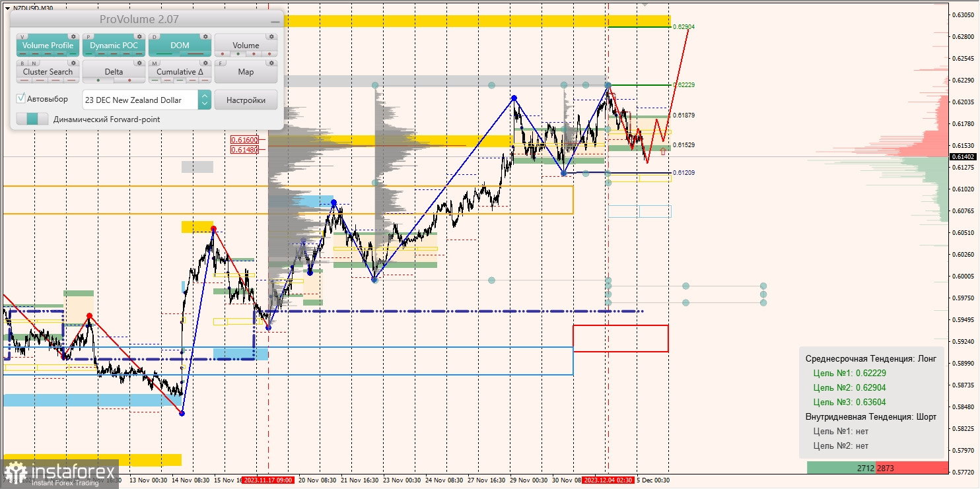Open Volume Profile gear settings

[x=73, y=36]
